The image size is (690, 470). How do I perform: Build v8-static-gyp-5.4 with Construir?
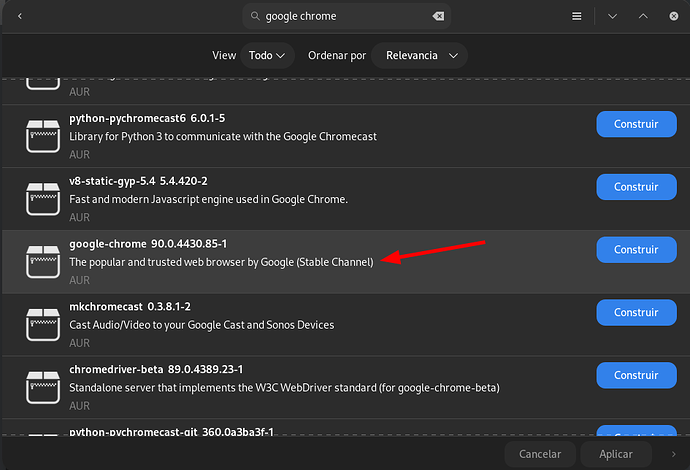point(636,187)
